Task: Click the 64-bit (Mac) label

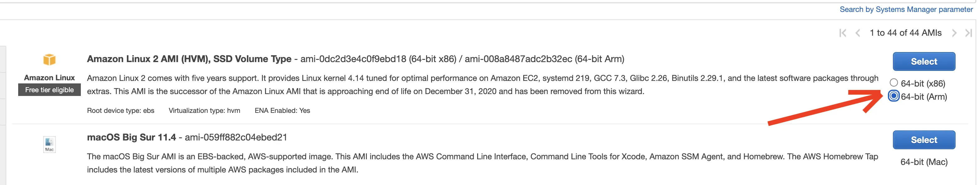Action: pos(924,162)
